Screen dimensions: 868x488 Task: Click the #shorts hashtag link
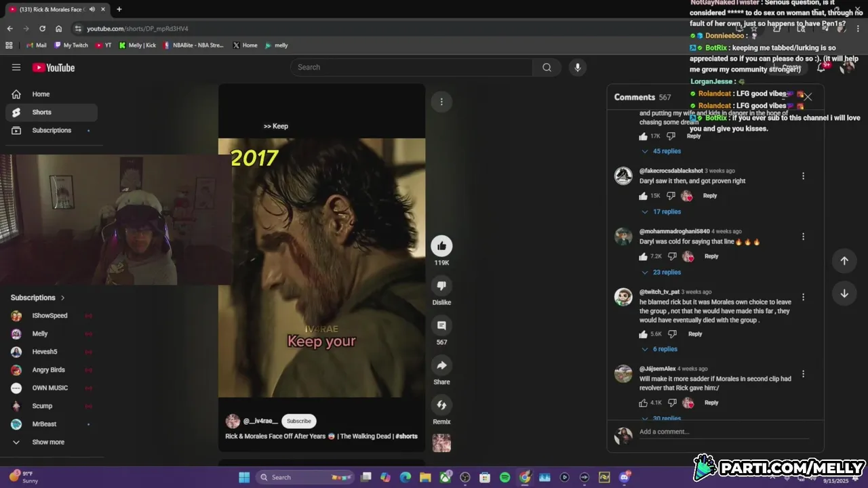point(406,436)
